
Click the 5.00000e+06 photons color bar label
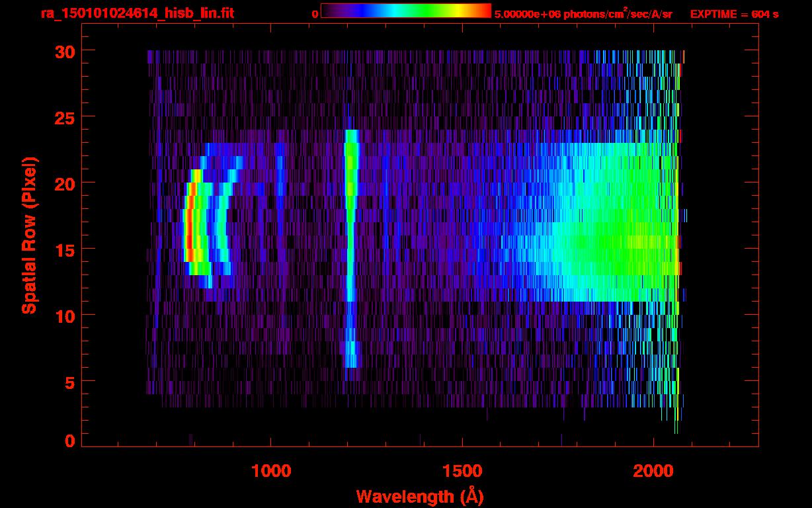click(583, 14)
